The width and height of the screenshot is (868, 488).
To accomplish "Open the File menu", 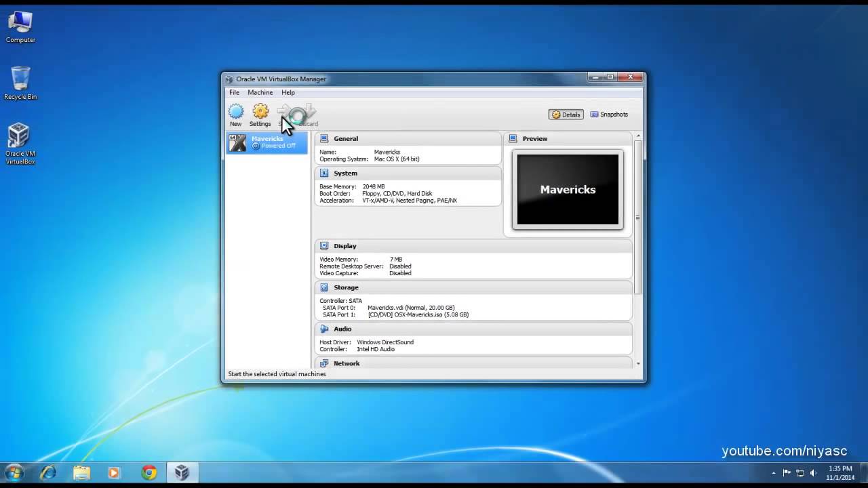I will tap(234, 92).
